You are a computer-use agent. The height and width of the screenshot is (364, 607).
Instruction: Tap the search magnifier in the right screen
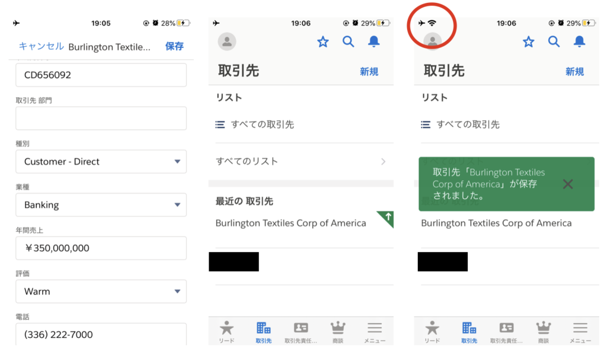click(554, 41)
